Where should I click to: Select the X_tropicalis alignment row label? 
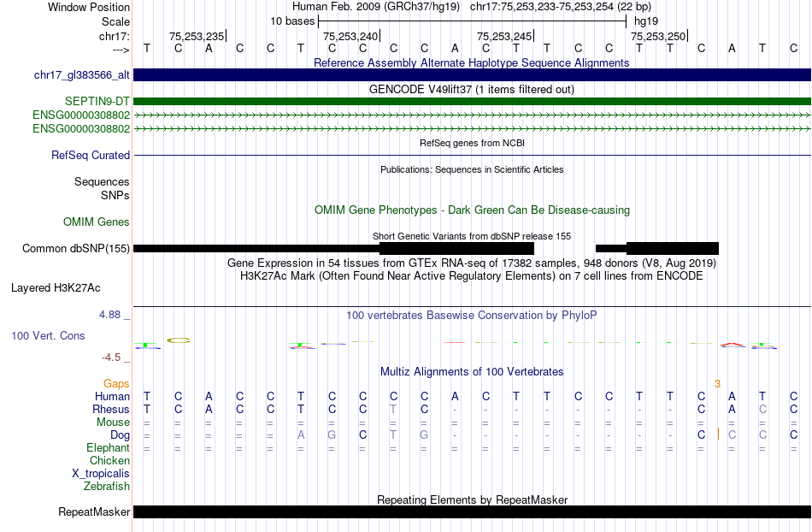(101, 474)
